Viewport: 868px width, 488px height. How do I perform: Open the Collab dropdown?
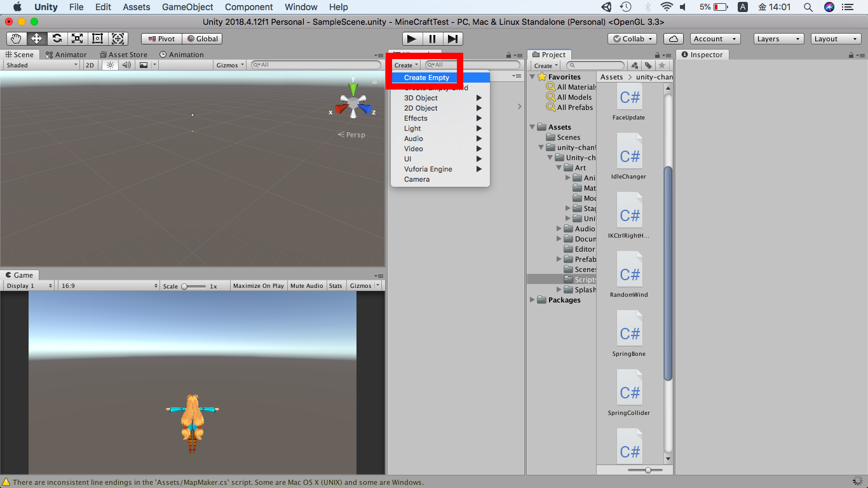tap(634, 39)
